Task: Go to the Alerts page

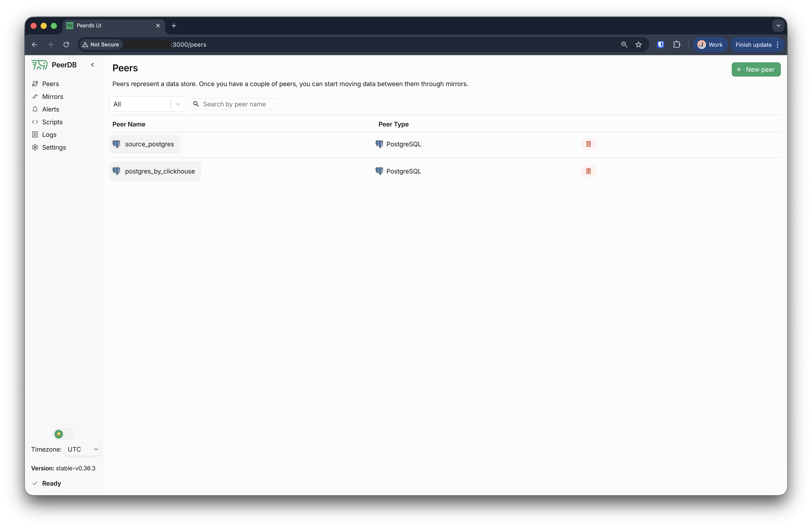Action: click(51, 109)
